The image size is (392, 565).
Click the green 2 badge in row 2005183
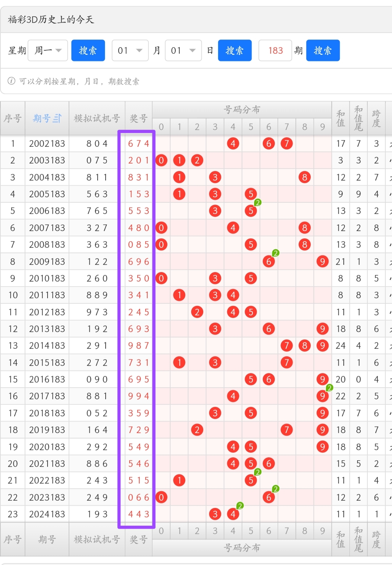click(258, 202)
